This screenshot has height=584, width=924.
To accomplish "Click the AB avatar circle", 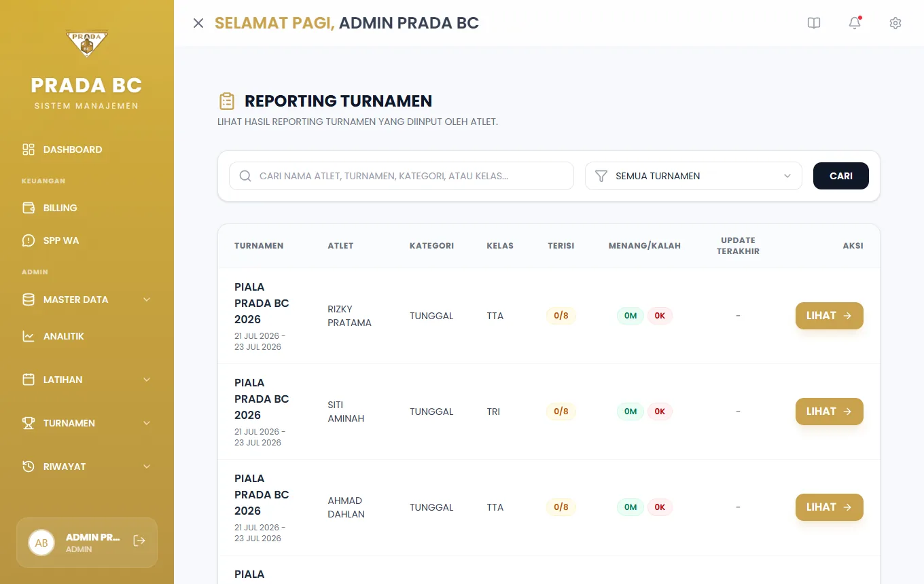I will 41,543.
